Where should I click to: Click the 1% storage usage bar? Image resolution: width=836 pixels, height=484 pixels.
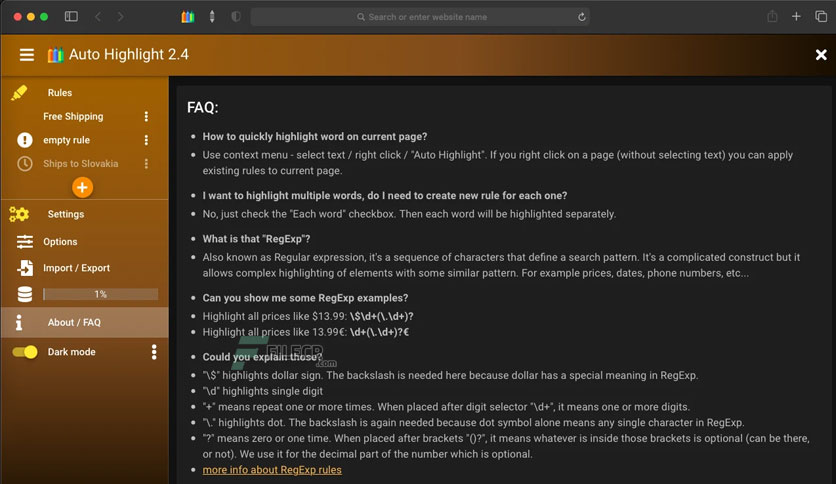coord(100,294)
